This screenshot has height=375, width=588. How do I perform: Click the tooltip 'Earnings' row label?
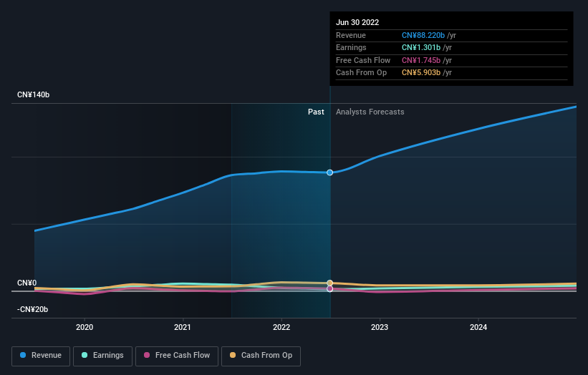[351, 47]
